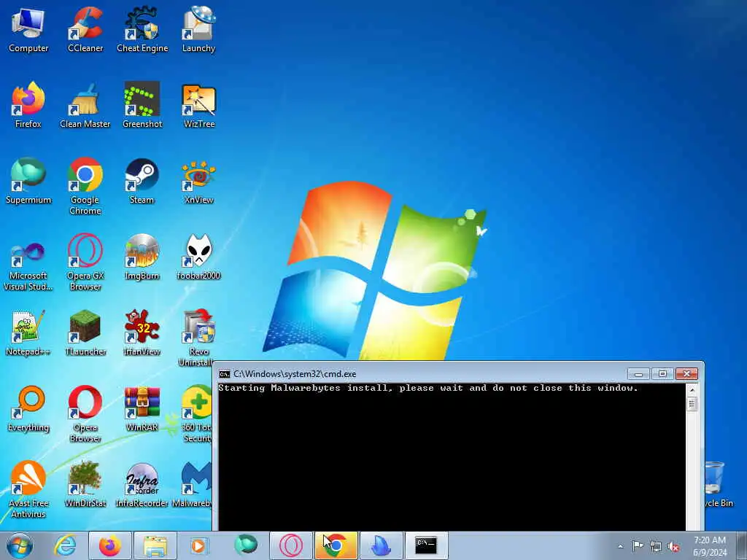Select the Everything desktop shortcut
Screen dimensions: 747x560
pyautogui.click(x=28, y=408)
